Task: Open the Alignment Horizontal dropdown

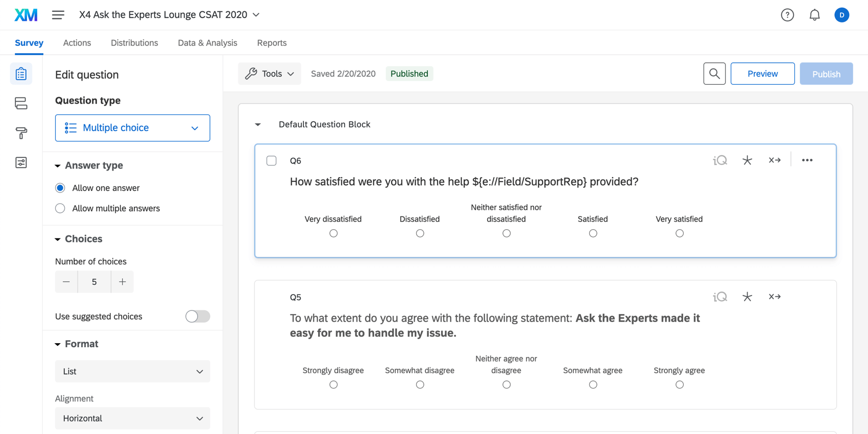Action: pyautogui.click(x=132, y=418)
